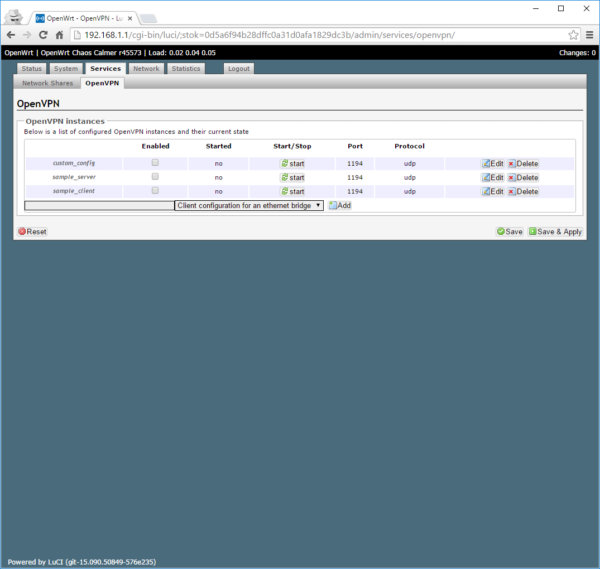Delete the sample_client instance
This screenshot has width=600, height=569.
(522, 191)
